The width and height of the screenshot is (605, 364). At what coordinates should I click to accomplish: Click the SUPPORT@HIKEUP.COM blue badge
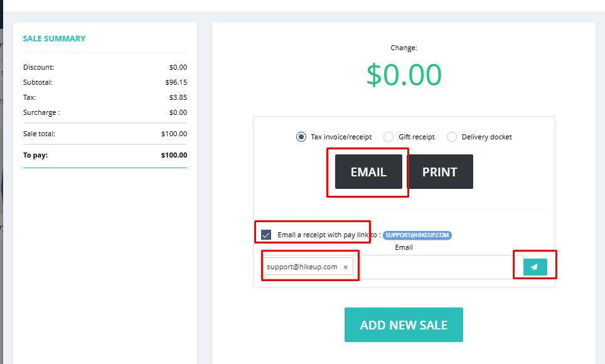(417, 235)
